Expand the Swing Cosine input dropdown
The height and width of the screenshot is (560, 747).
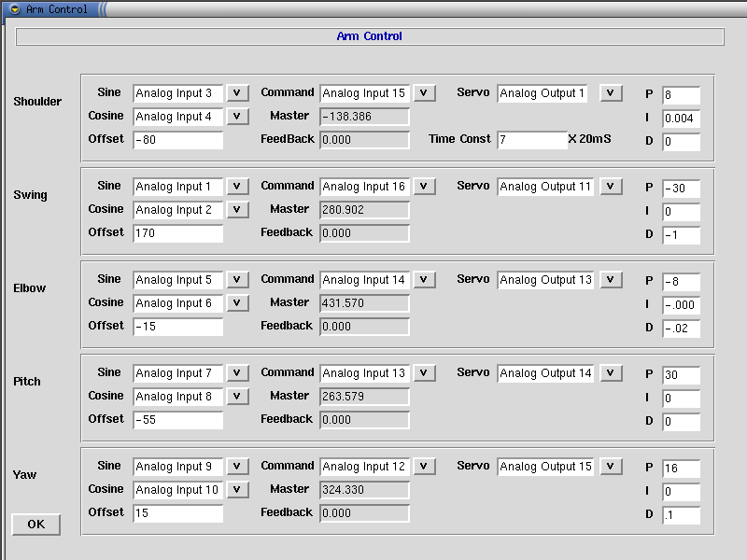coord(237,209)
